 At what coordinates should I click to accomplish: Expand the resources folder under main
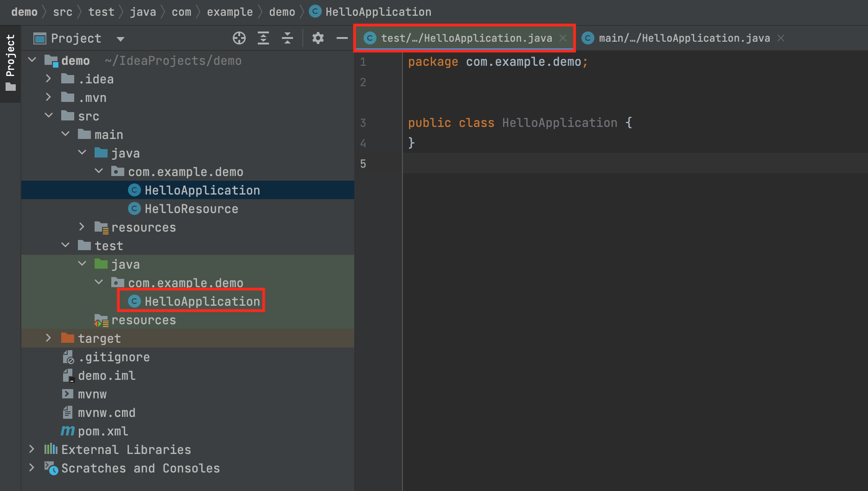82,227
